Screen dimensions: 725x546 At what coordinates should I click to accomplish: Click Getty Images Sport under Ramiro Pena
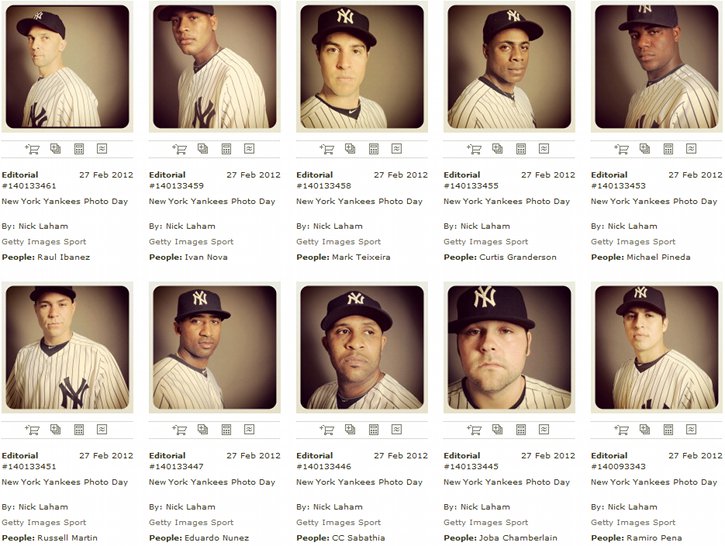coord(633,522)
